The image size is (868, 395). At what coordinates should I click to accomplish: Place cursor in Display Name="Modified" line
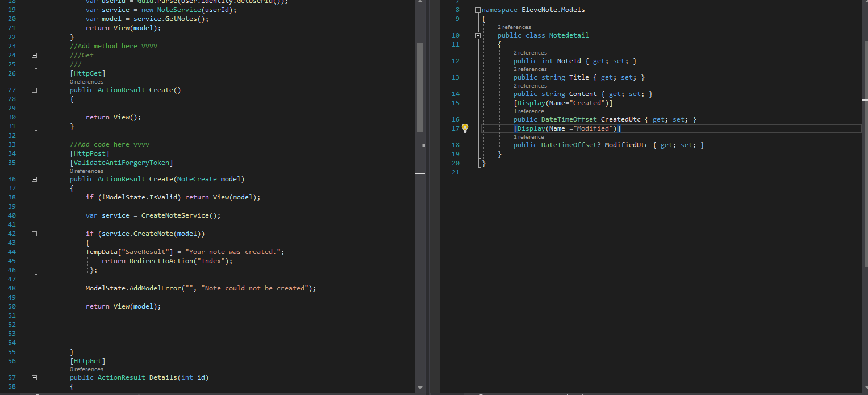[567, 128]
